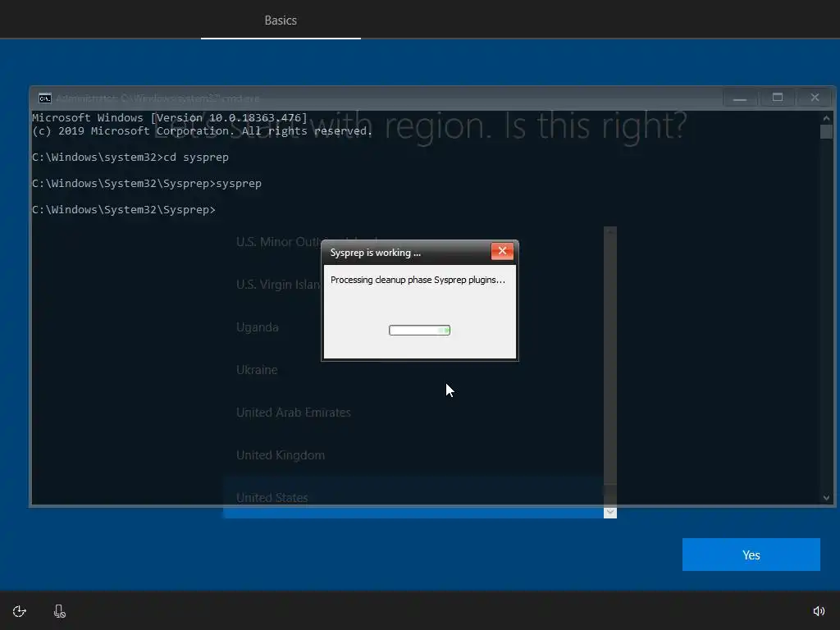This screenshot has height=630, width=840.
Task: Open Ease of Access icon in bottom bar
Action: tap(20, 611)
